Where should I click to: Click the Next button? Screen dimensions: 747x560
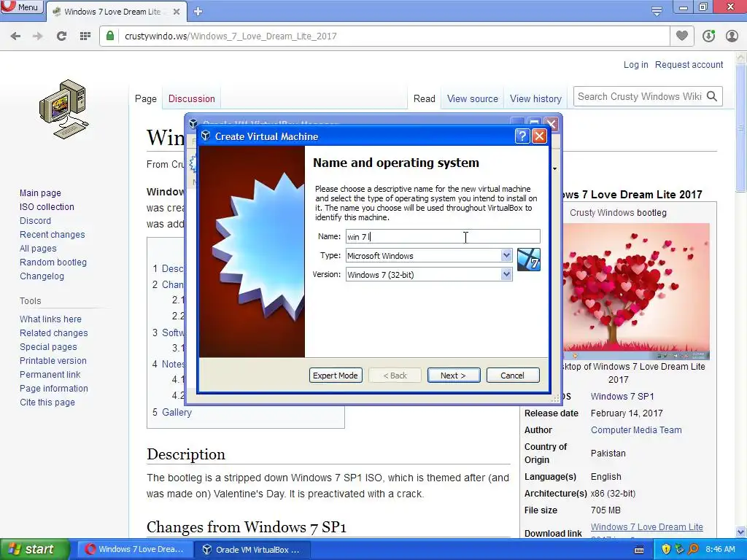point(454,376)
